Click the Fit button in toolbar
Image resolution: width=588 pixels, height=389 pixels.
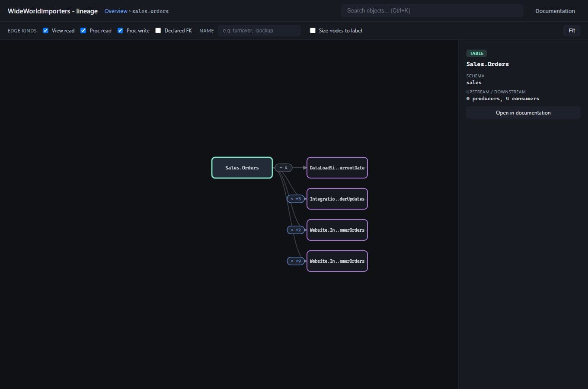click(572, 31)
